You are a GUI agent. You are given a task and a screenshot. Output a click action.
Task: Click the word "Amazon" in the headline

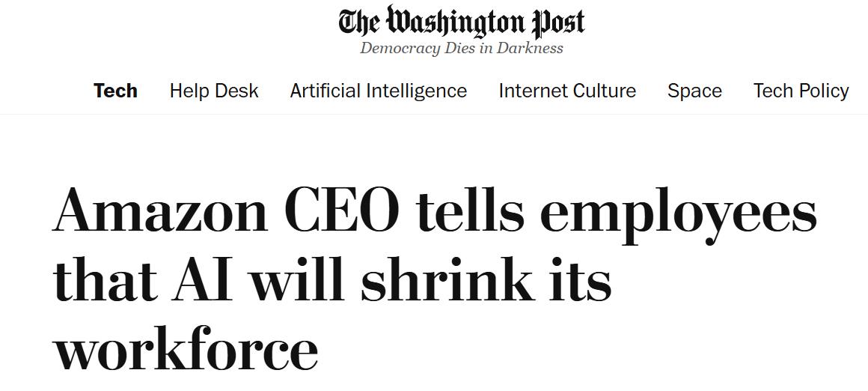[160, 210]
